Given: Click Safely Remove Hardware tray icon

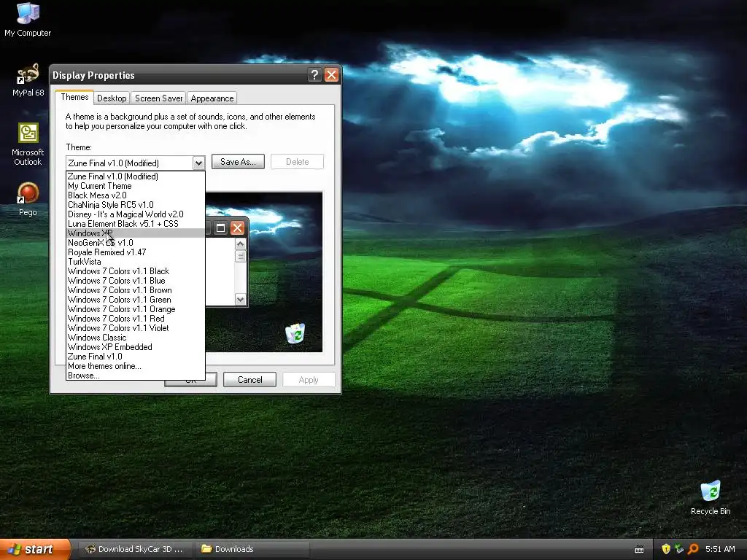Looking at the screenshot, I should (x=679, y=549).
